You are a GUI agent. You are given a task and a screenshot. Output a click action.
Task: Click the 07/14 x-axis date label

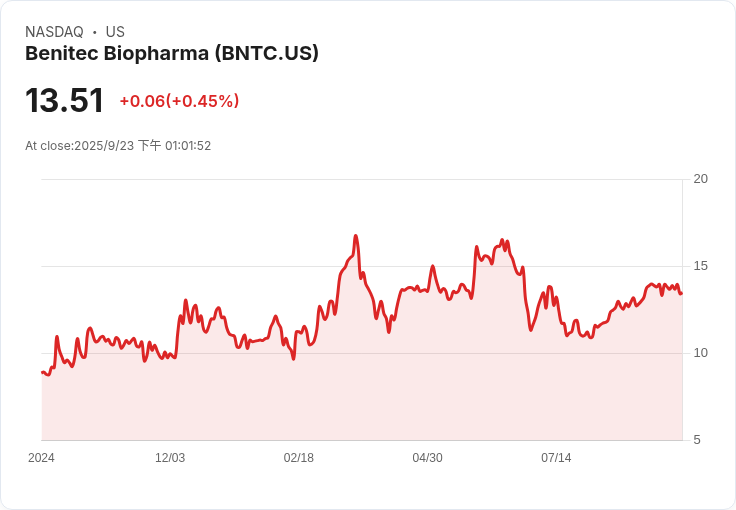tap(556, 458)
